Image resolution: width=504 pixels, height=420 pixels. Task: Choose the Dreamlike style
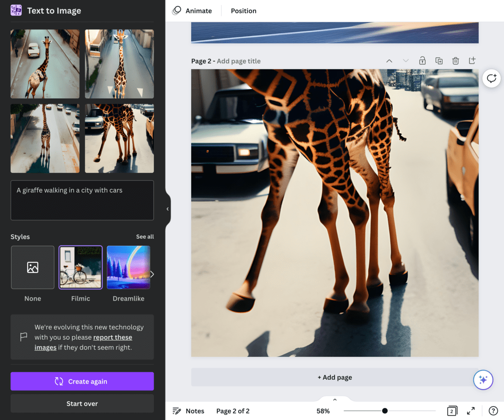[129, 267]
